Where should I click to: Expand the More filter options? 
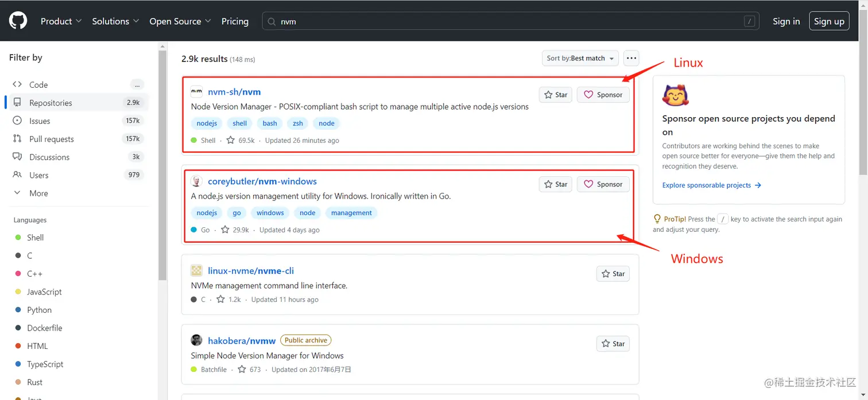77,193
